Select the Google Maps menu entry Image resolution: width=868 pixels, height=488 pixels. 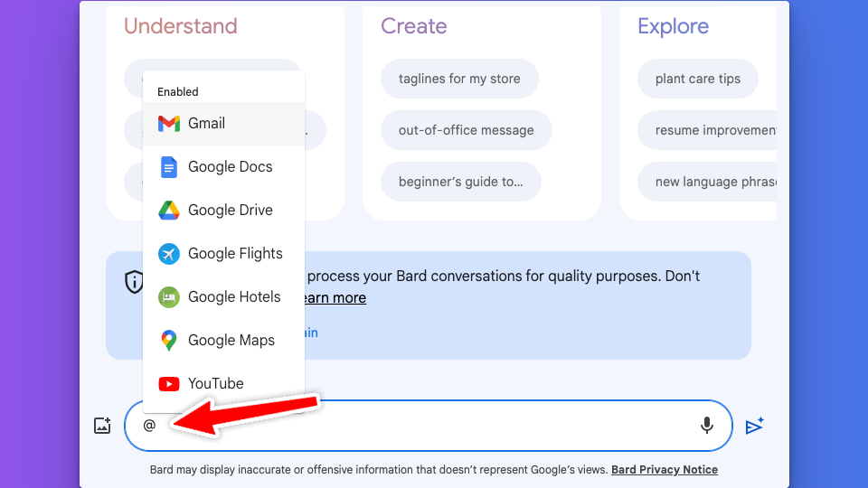point(231,341)
